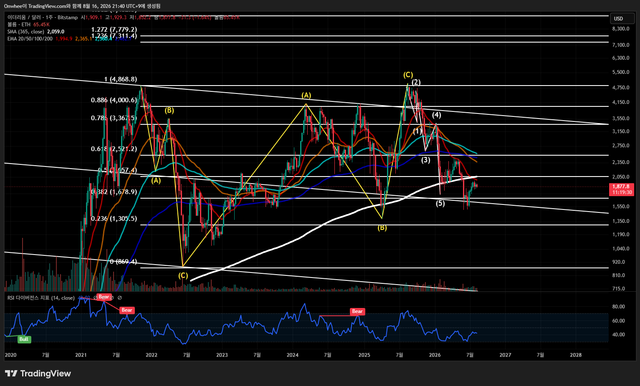This screenshot has width=640, height=386.
Task: Select the Ethereum / Dollar Bitstamp symbol legend
Action: click(x=42, y=18)
